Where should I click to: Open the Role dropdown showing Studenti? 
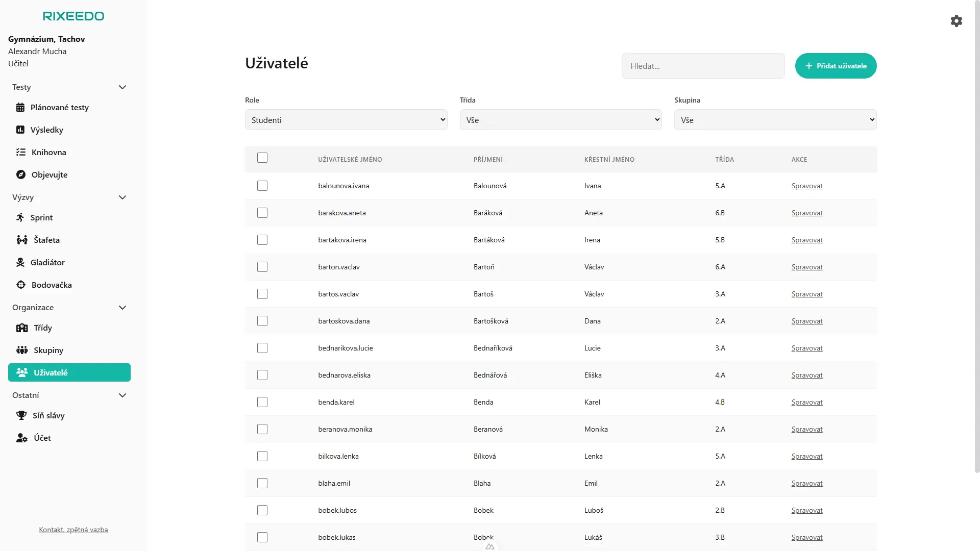[x=346, y=120]
